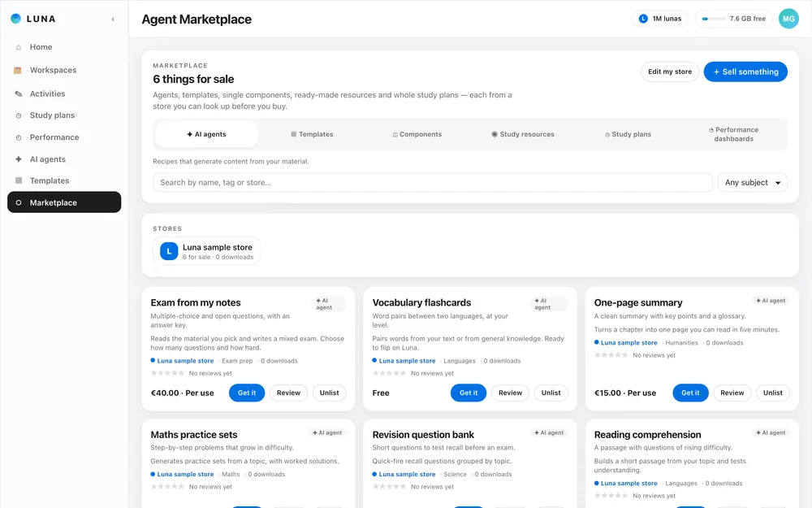Screen dimensions: 812x508
Task: Unlist One-page summary
Action: coord(773,393)
